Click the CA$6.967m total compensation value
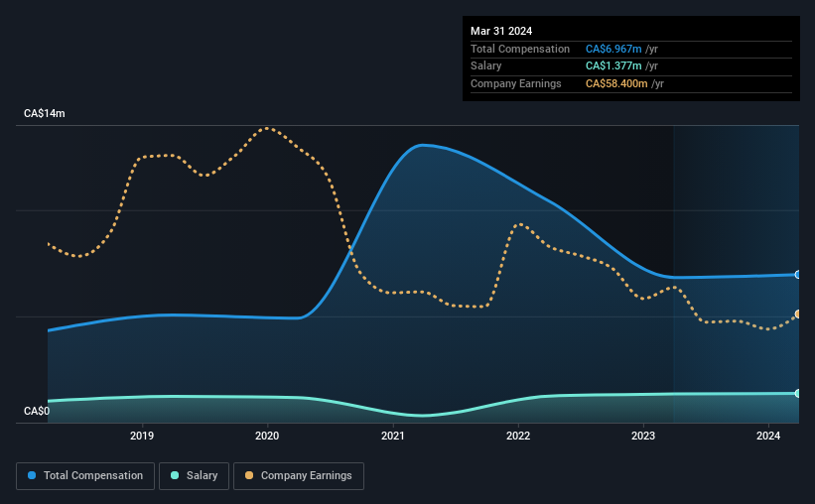Image resolution: width=815 pixels, height=504 pixels. pyautogui.click(x=613, y=49)
